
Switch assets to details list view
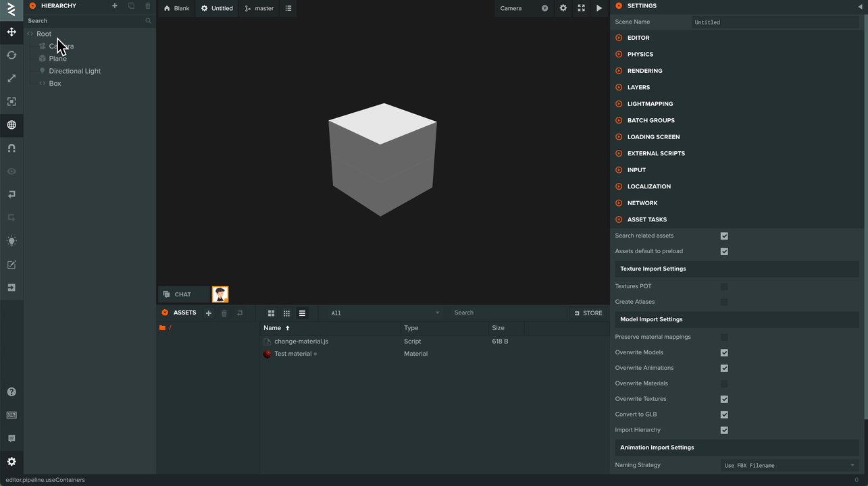click(x=302, y=313)
